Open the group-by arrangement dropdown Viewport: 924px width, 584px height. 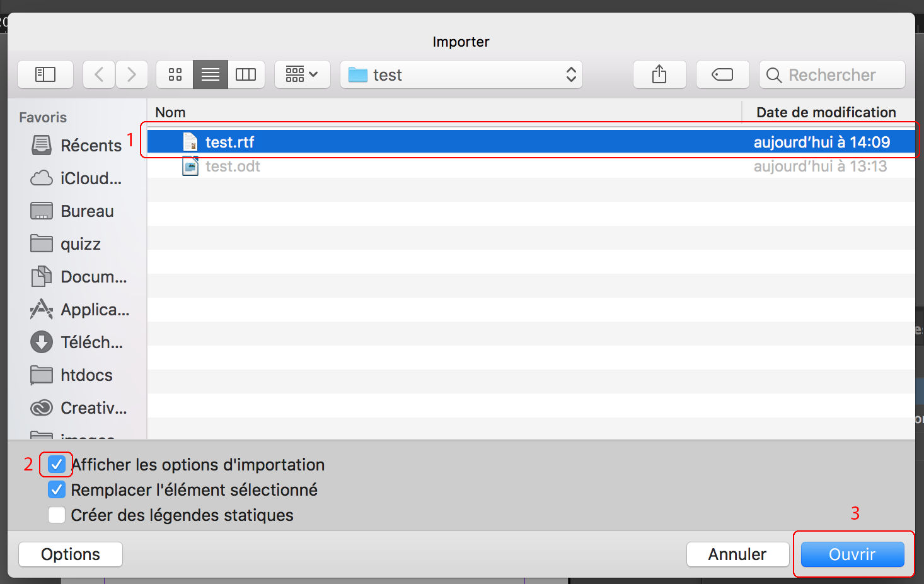point(303,74)
